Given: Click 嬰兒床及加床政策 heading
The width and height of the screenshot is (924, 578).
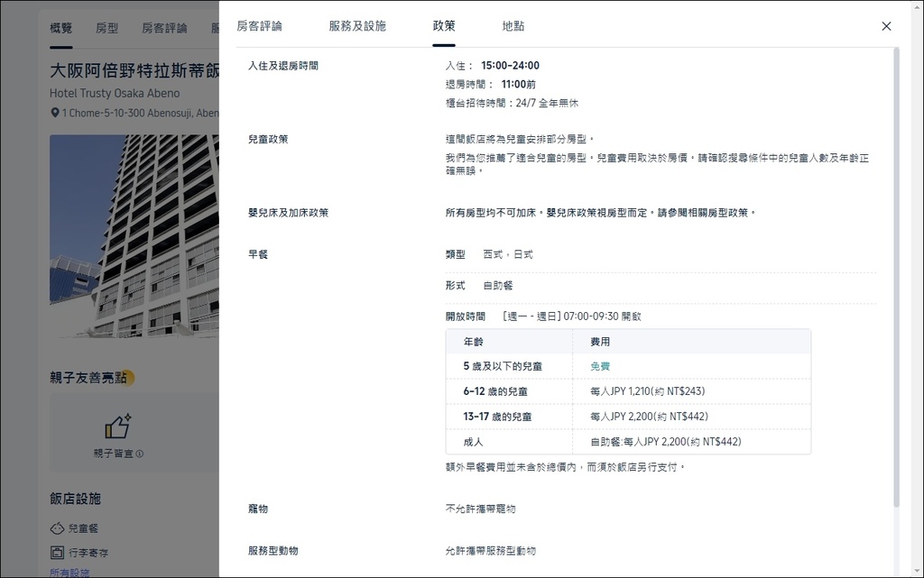Looking at the screenshot, I should [288, 213].
